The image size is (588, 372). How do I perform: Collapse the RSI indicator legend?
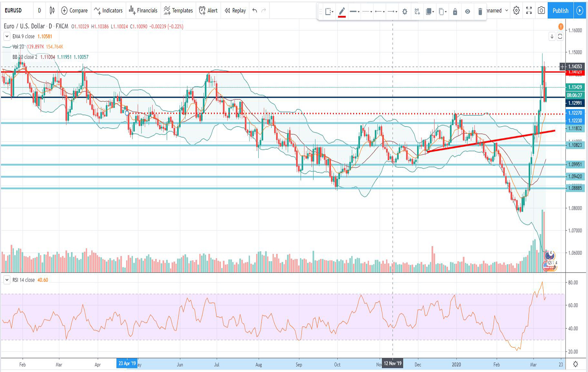point(7,280)
